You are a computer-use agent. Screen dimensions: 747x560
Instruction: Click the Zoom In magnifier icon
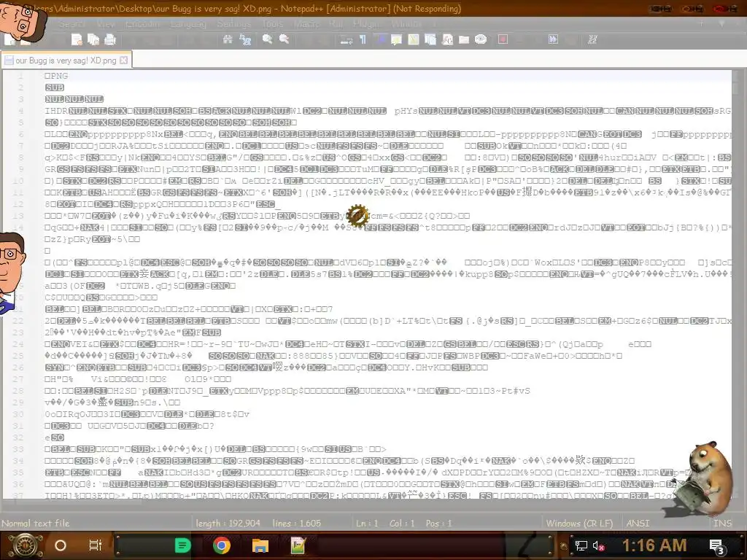267,39
